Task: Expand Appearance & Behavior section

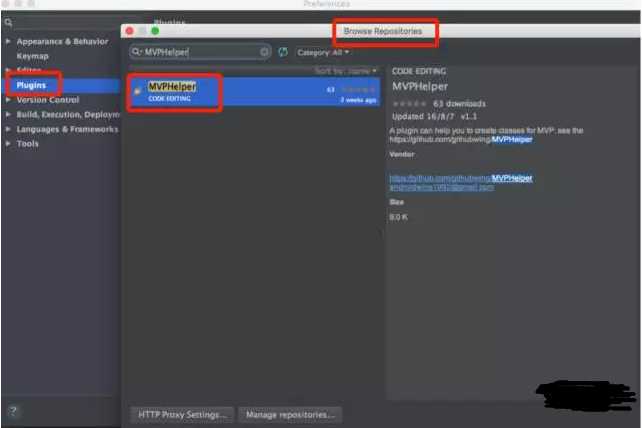Action: [x=8, y=41]
